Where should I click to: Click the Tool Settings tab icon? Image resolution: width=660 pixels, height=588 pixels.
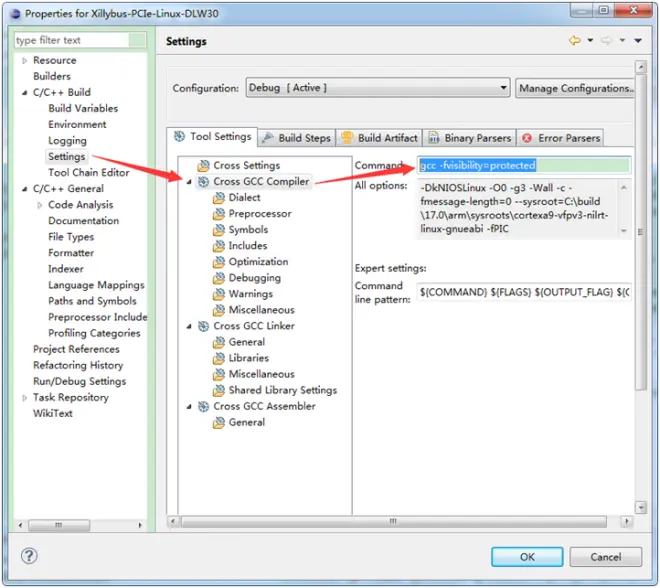(180, 136)
